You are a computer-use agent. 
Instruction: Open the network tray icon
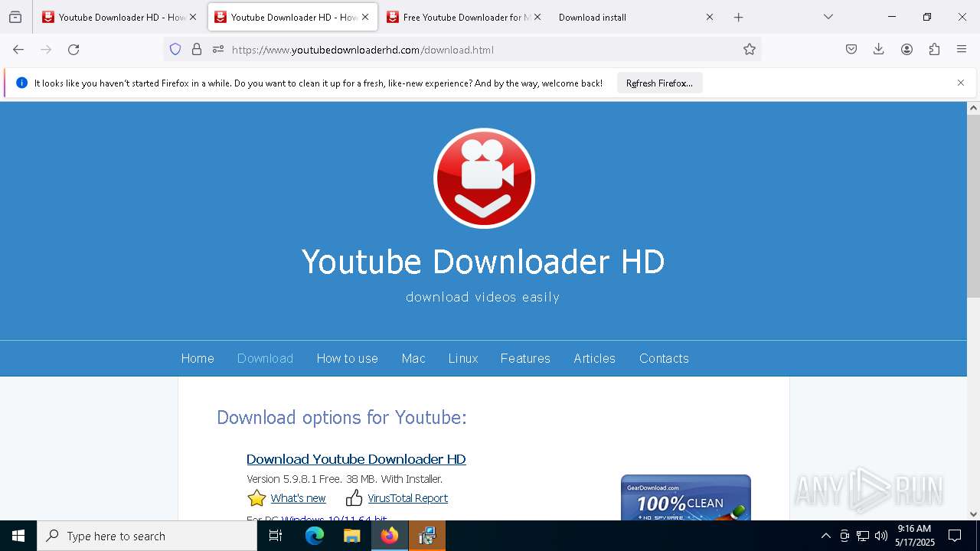[x=863, y=536]
